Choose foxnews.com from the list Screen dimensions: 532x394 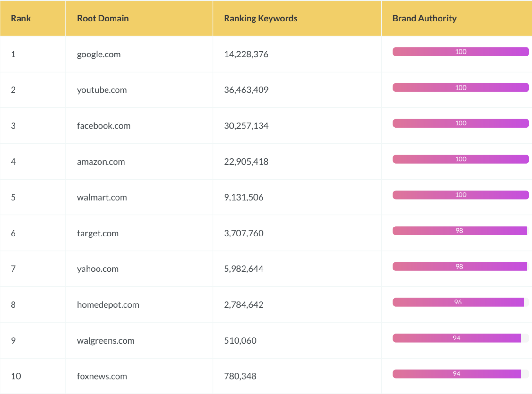(102, 376)
